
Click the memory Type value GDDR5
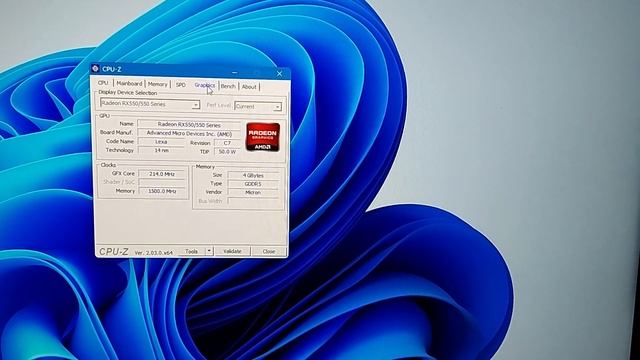coord(253,184)
